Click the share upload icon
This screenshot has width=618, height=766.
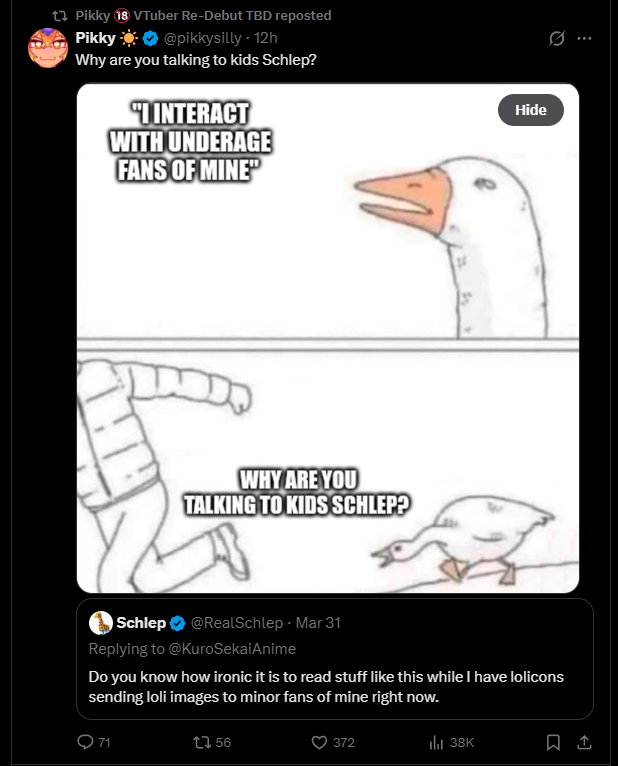(x=585, y=742)
